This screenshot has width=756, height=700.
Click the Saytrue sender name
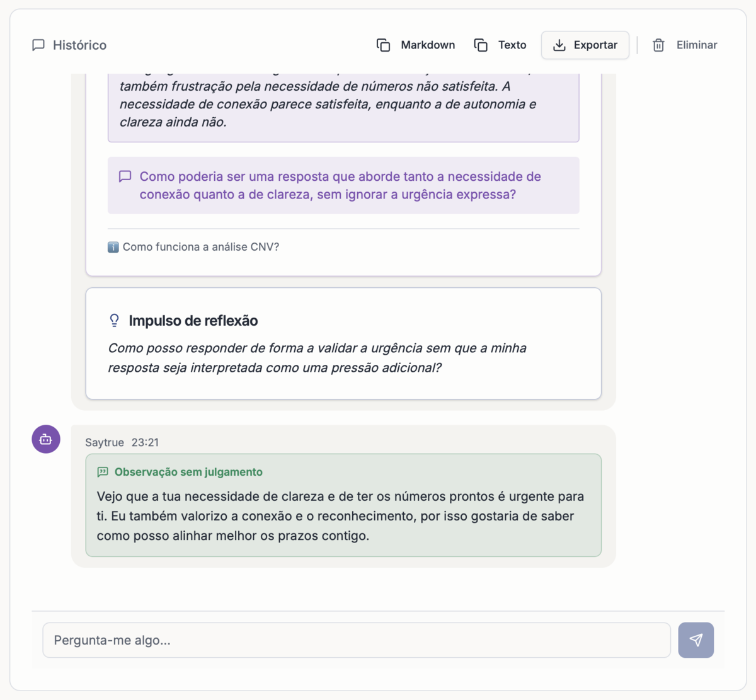[x=105, y=442]
